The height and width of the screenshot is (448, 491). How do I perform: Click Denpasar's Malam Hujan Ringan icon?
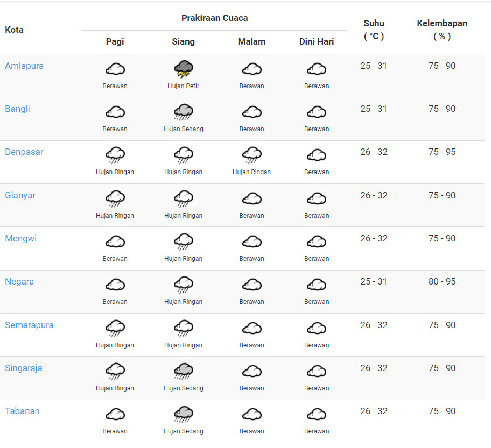click(x=251, y=155)
